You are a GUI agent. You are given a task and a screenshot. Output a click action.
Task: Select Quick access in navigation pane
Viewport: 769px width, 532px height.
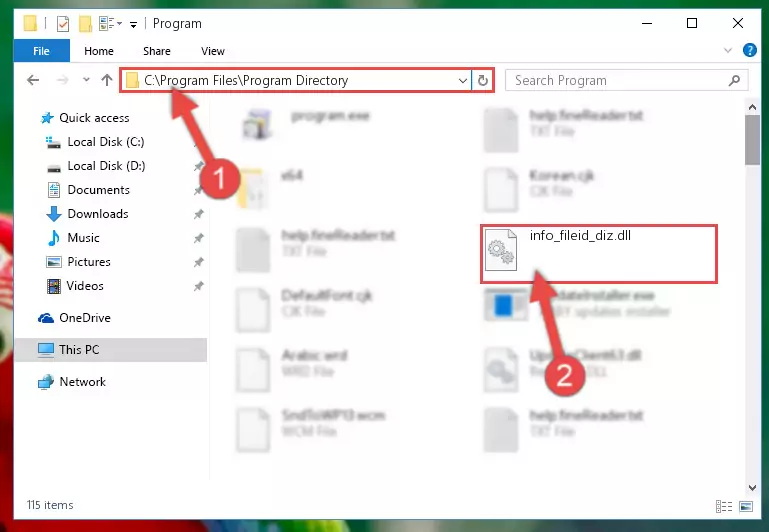(x=94, y=118)
